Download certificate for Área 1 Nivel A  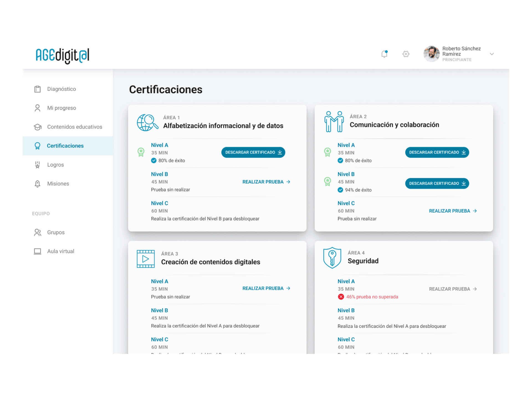click(x=253, y=152)
